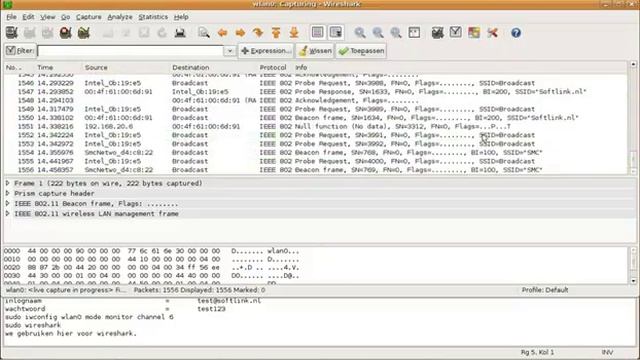The height and width of the screenshot is (360, 640).
Task: Zoom out the packet text
Action: (378, 33)
